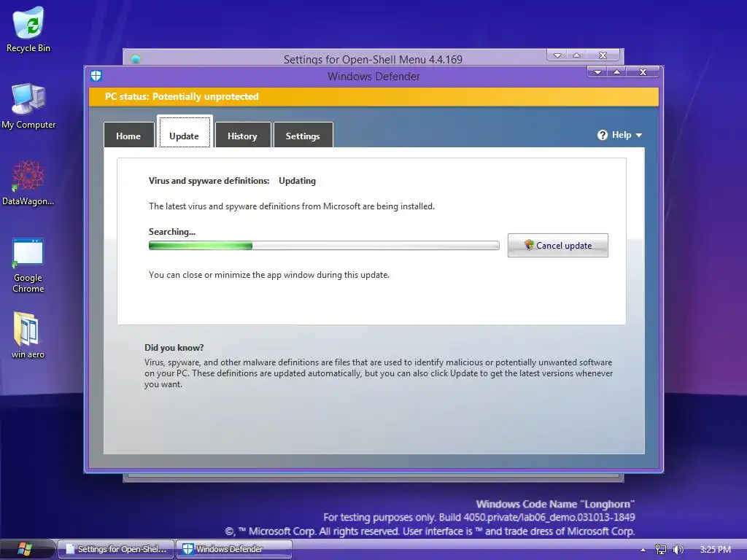
Task: Maximize the Windows Defender window
Action: coord(617,72)
